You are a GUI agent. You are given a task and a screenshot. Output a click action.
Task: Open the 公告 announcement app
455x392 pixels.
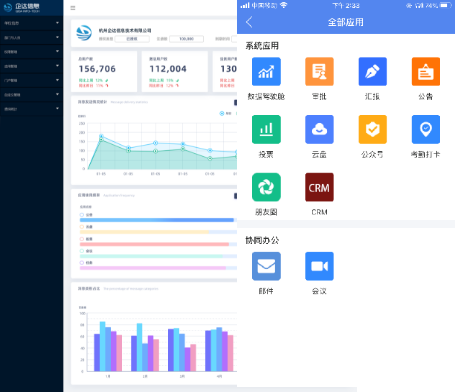pos(426,71)
